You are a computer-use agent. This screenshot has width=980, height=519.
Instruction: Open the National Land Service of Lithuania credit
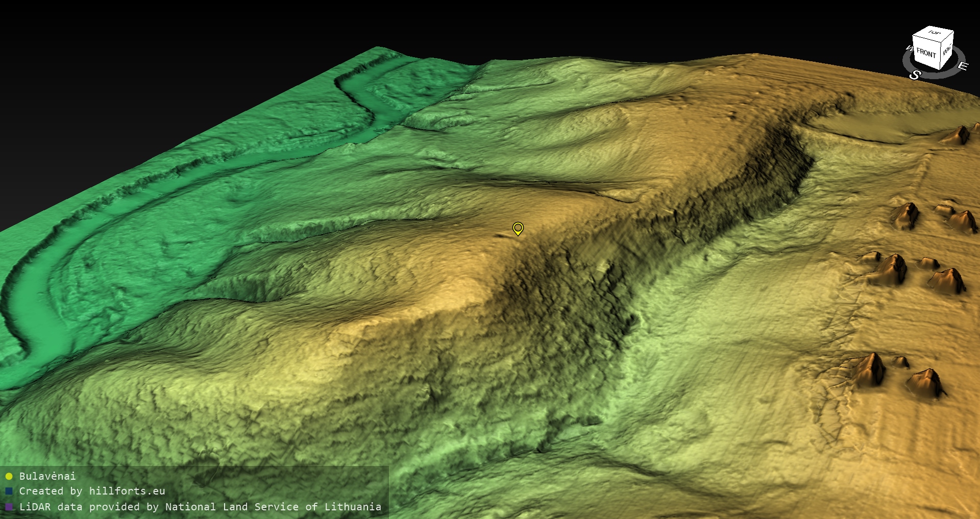point(273,507)
